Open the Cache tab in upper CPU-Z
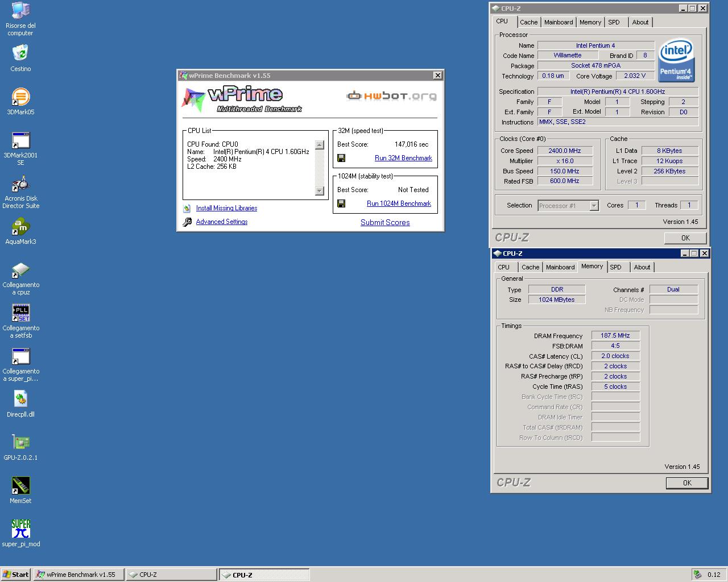The width and height of the screenshot is (728, 582). [528, 22]
